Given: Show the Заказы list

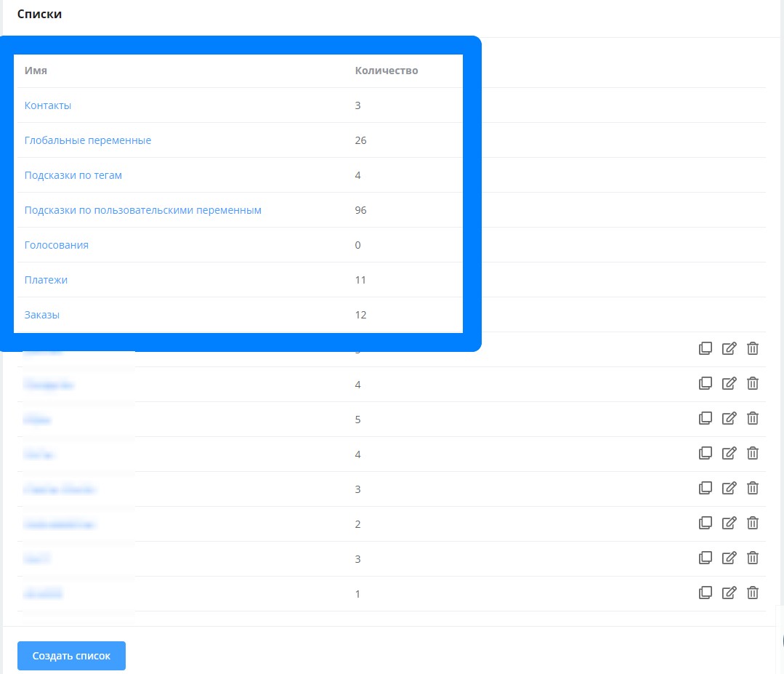Looking at the screenshot, I should [42, 315].
